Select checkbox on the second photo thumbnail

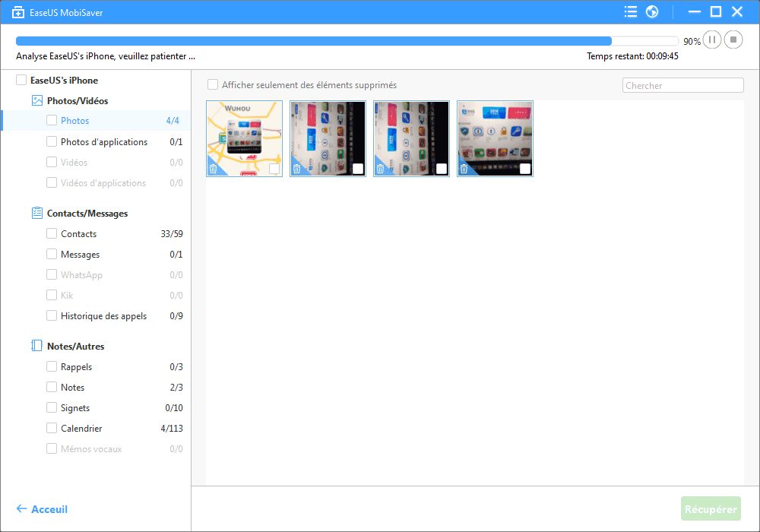coord(358,169)
